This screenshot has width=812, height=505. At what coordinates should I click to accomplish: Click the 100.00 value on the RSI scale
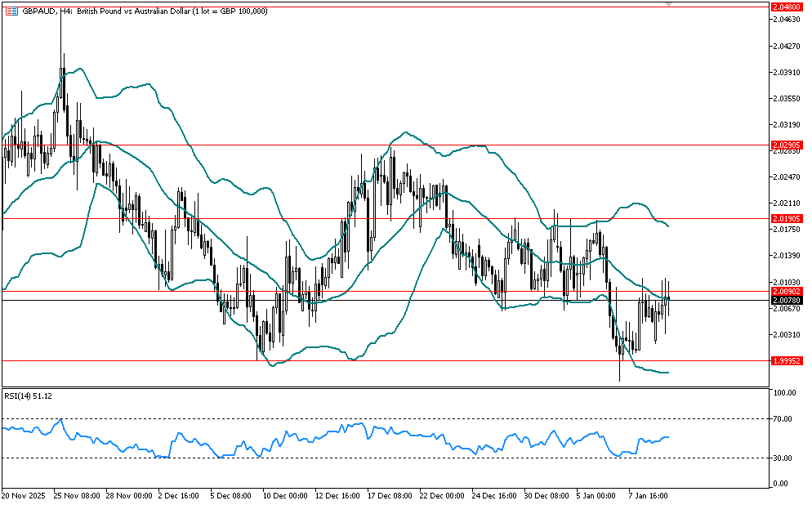point(784,393)
